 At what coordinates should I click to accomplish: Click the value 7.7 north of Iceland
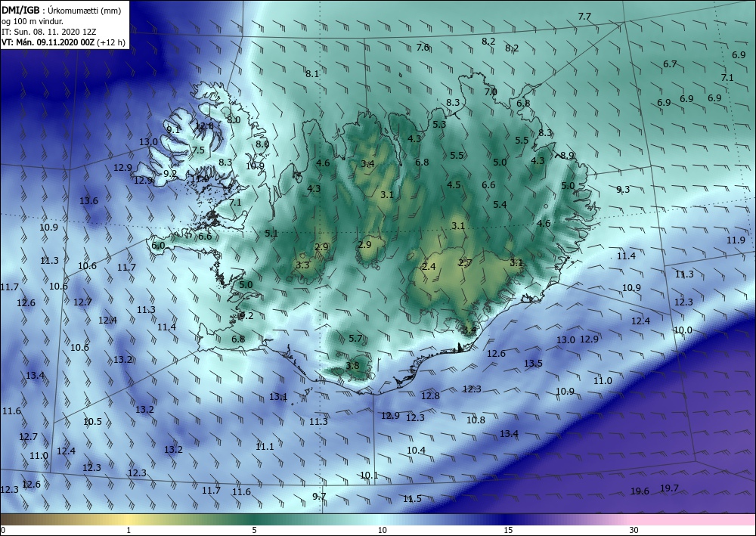pyautogui.click(x=584, y=17)
